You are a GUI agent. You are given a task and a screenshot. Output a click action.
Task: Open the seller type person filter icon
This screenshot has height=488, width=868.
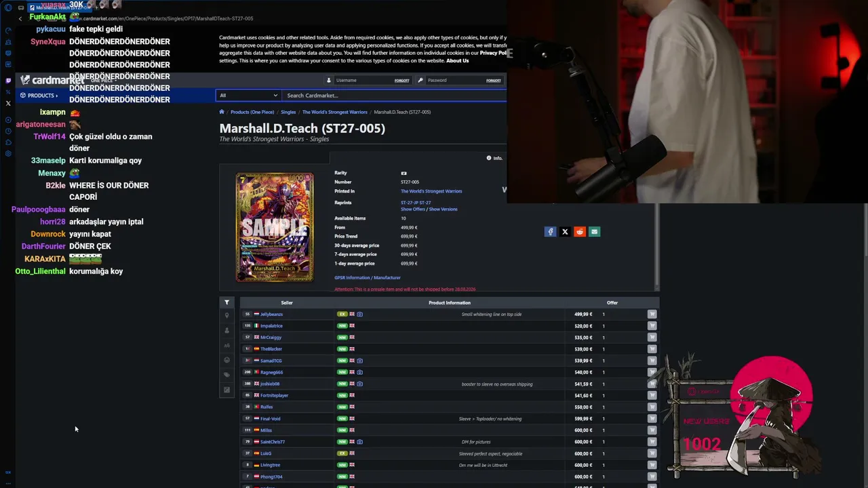pos(226,330)
